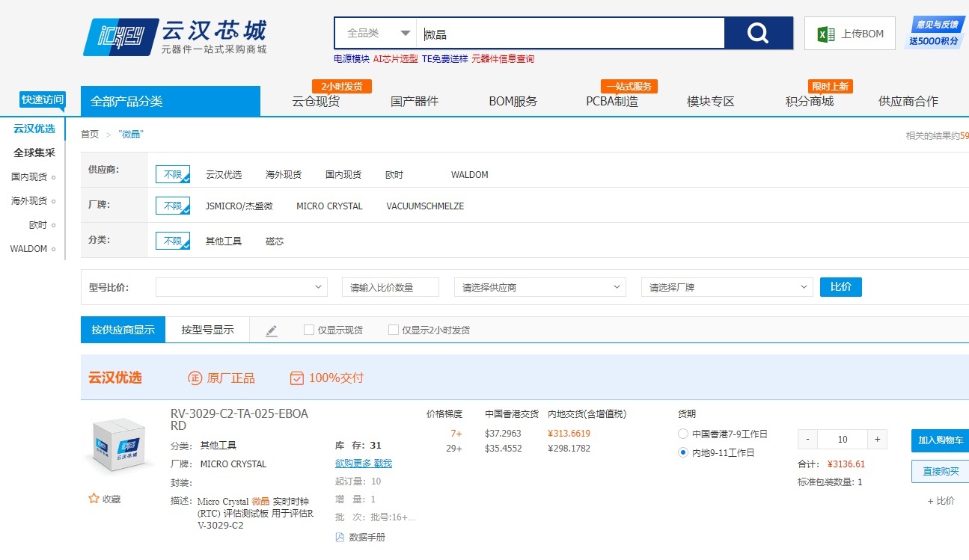Click the star 收藏 icon

(x=94, y=498)
